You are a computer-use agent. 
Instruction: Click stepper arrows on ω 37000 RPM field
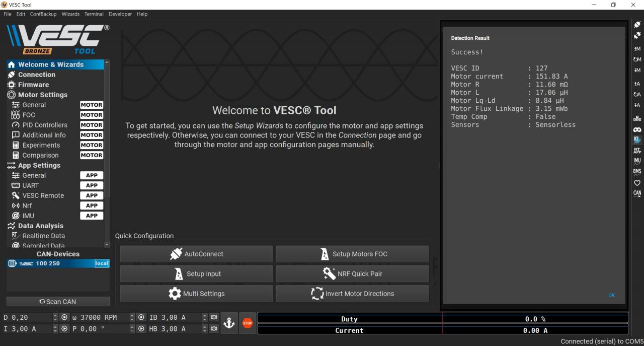click(133, 318)
